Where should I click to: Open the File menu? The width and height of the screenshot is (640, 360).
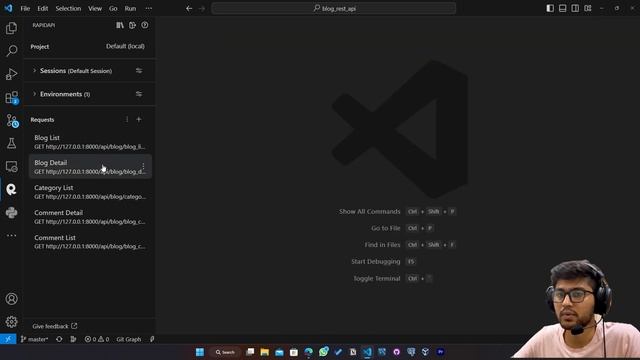click(x=25, y=8)
